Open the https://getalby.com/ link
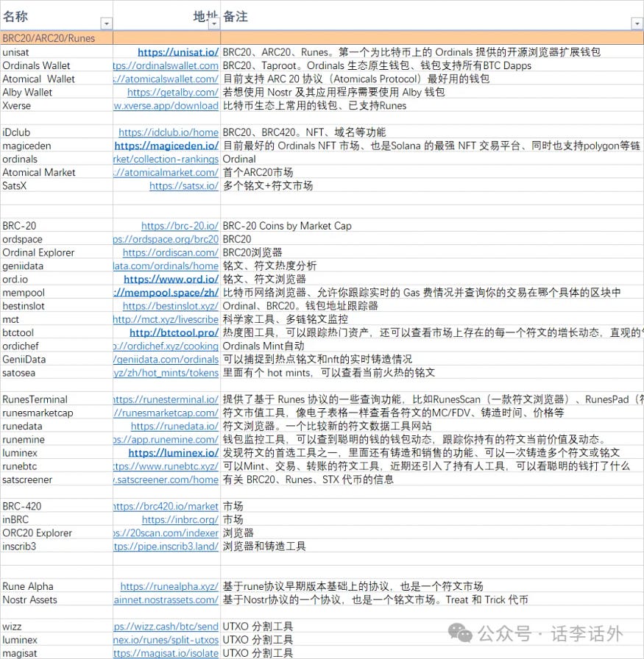This screenshot has width=644, height=659. (x=173, y=92)
